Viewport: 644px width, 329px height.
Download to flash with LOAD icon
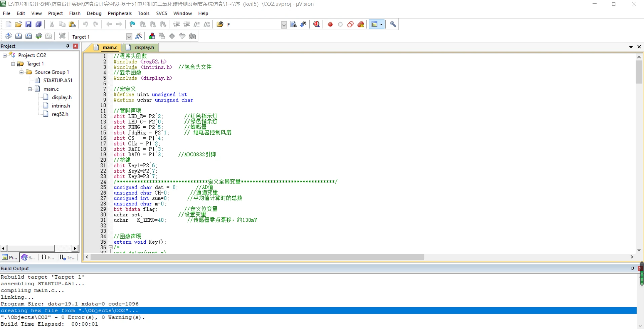(x=62, y=36)
